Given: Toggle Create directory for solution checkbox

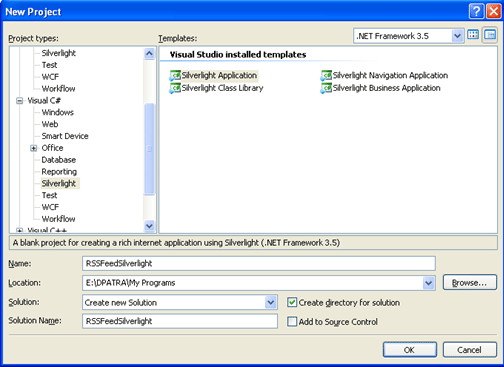Looking at the screenshot, I should [x=292, y=302].
